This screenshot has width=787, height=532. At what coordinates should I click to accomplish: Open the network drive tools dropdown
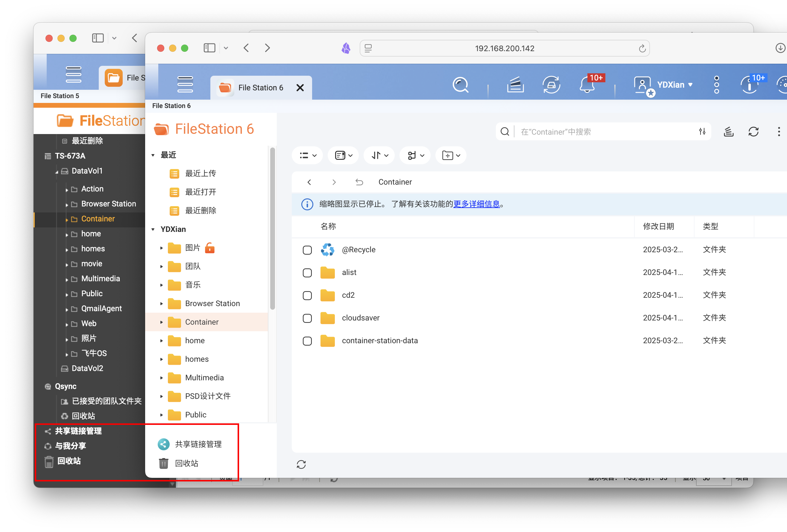415,155
